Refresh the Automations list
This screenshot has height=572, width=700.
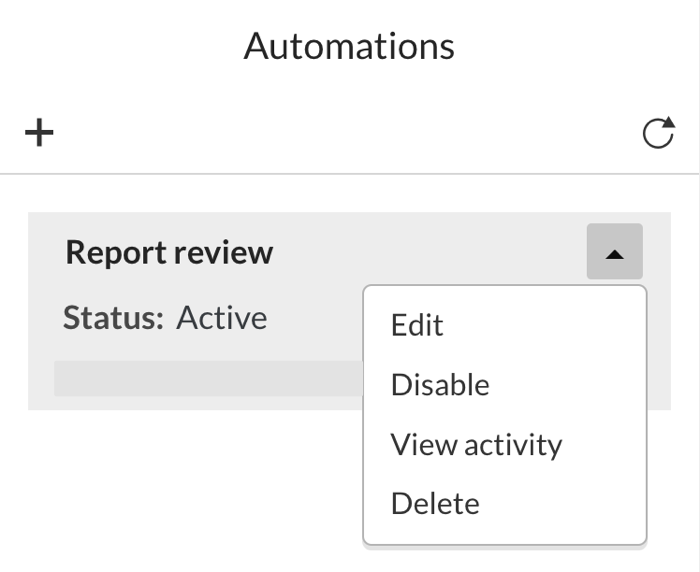pos(658,132)
